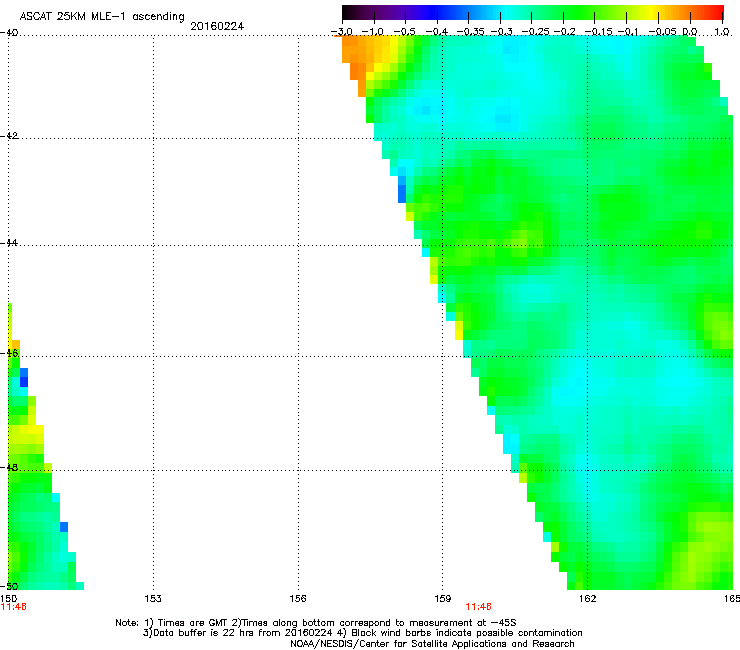Click the -42 latitude axis label
Screen dimensions: 740x650
pyautogui.click(x=9, y=135)
